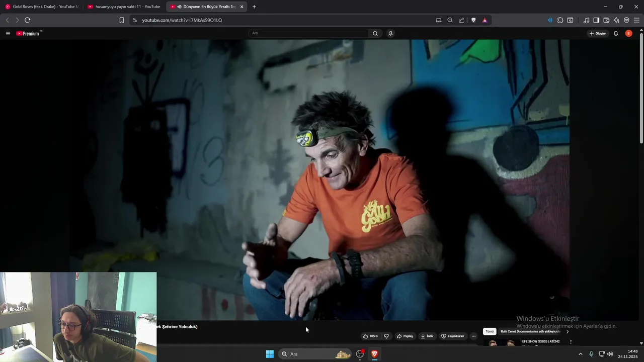View site information icon in address bar
Image resolution: width=644 pixels, height=362 pixels.
(134, 20)
